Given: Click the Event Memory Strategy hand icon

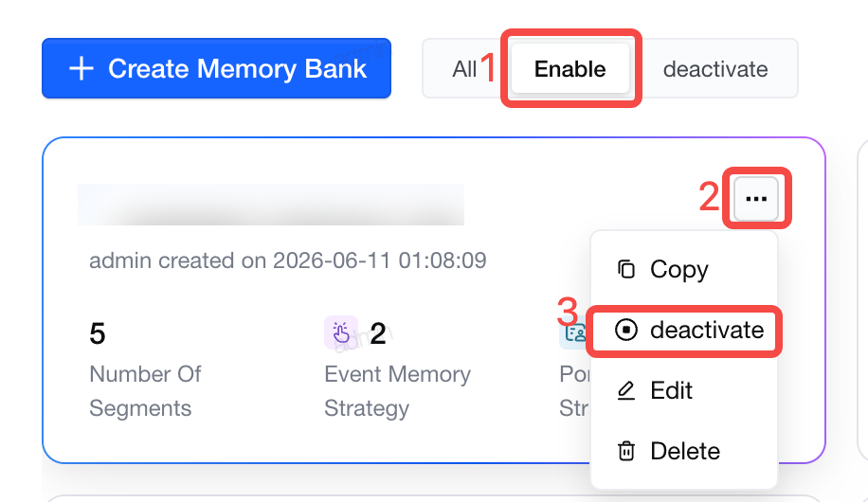Looking at the screenshot, I should [x=341, y=332].
